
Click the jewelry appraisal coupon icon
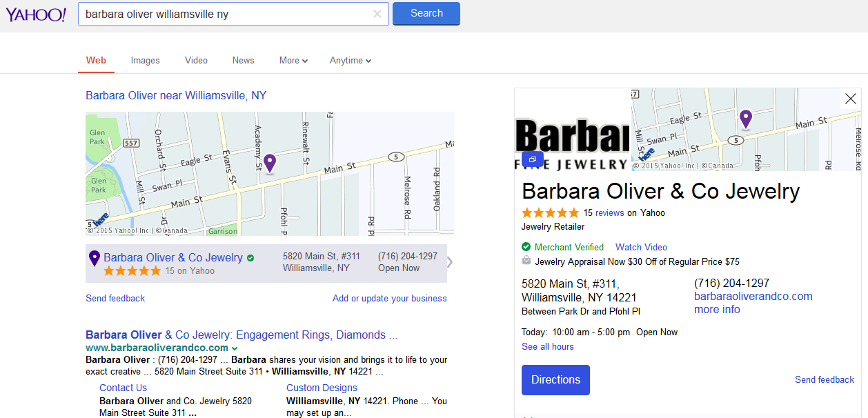point(526,261)
